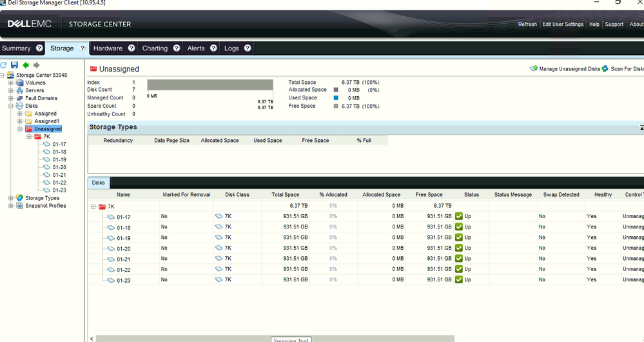Open help icon next to Charting tab
644x342 pixels.
pos(177,48)
